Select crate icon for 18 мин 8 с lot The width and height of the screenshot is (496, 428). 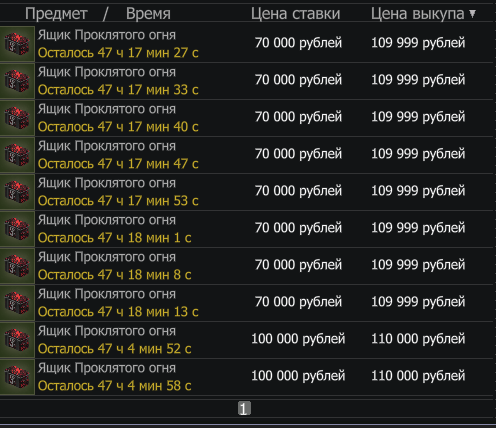click(x=17, y=266)
